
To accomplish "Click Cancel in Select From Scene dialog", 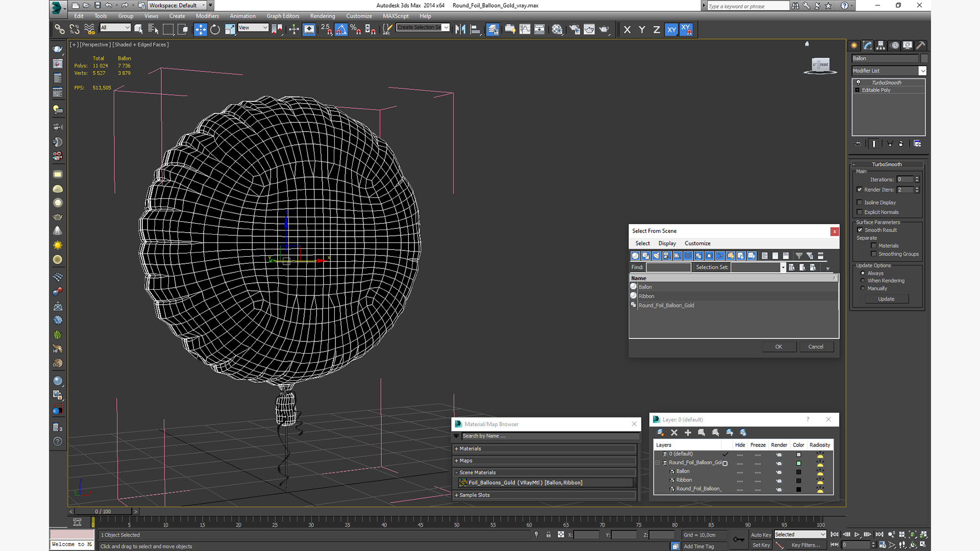I will pos(816,347).
